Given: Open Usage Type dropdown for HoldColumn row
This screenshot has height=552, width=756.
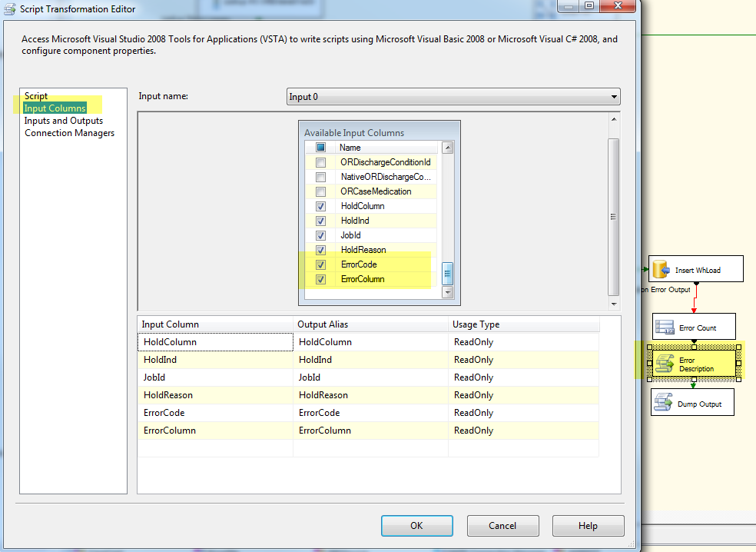Looking at the screenshot, I should point(522,341).
